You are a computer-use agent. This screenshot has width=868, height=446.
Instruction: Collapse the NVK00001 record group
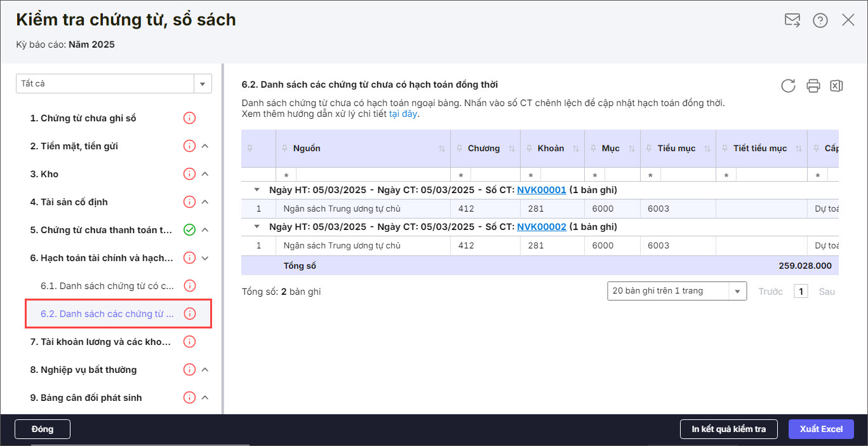tap(257, 190)
